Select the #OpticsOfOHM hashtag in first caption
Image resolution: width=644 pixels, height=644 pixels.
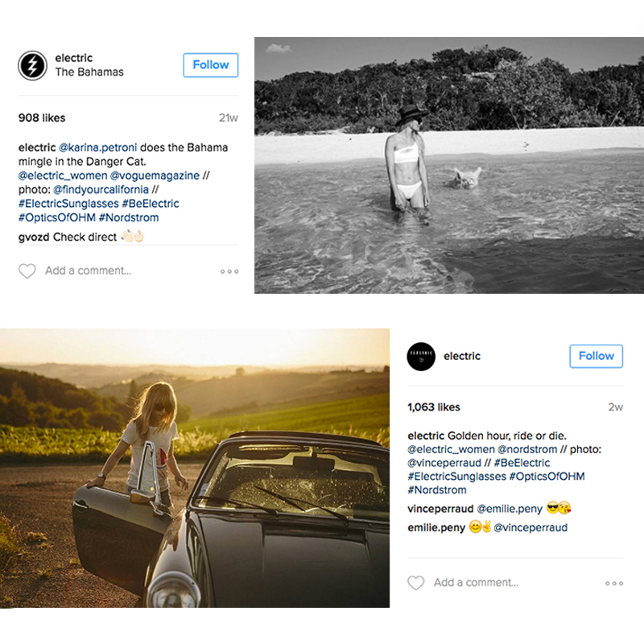point(55,217)
